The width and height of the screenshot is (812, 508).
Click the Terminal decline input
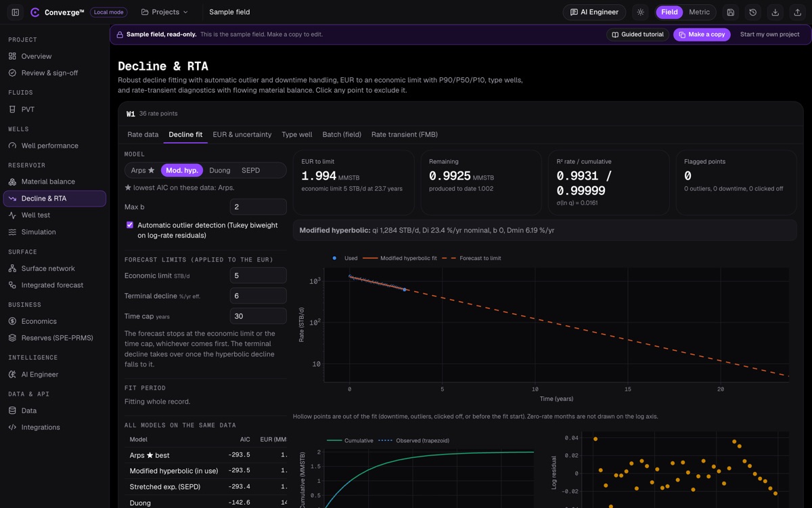pos(258,296)
